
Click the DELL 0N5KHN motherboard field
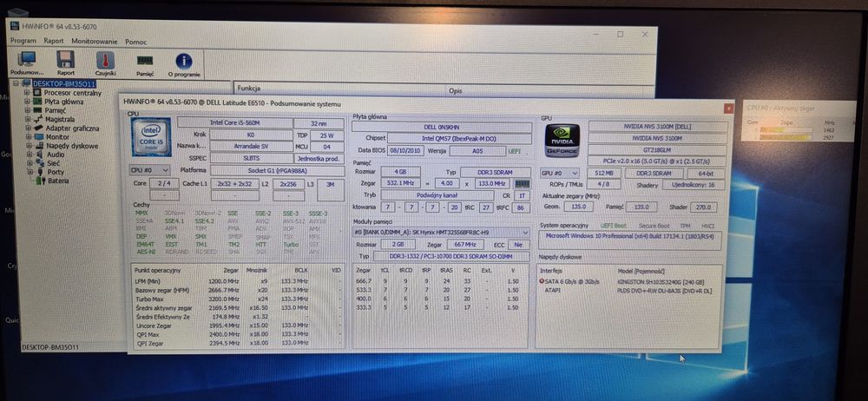coord(441,127)
